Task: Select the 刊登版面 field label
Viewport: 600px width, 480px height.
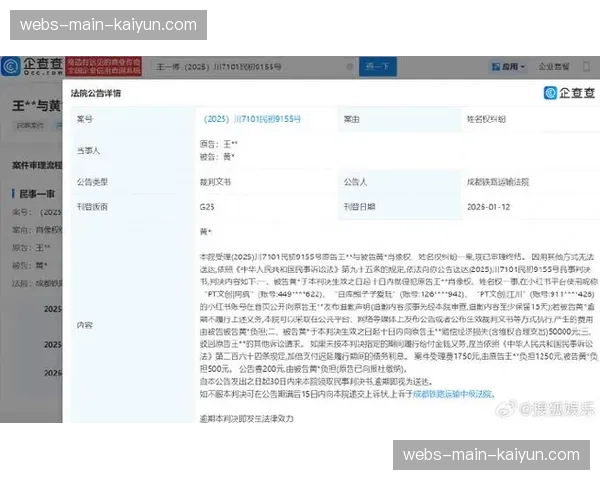Action: (92, 207)
